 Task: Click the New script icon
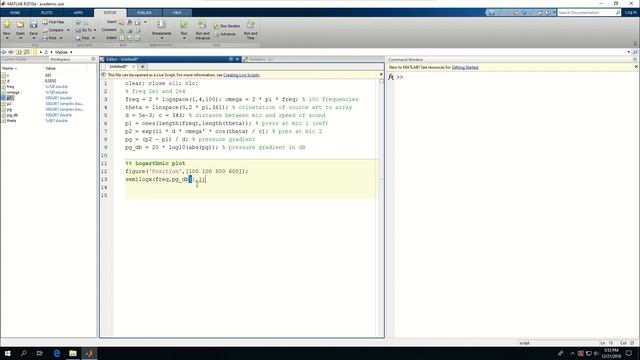[7, 24]
